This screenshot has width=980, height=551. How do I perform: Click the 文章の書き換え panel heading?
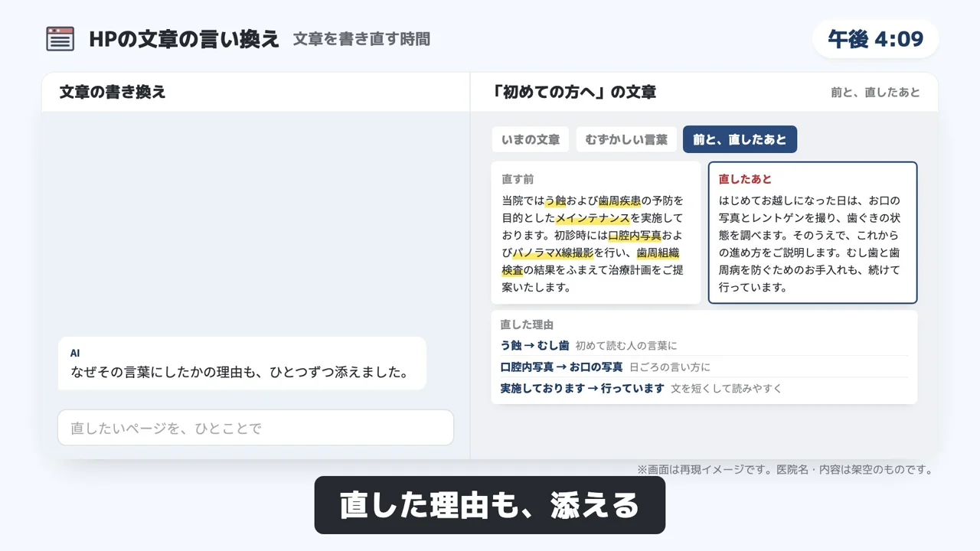pos(113,93)
